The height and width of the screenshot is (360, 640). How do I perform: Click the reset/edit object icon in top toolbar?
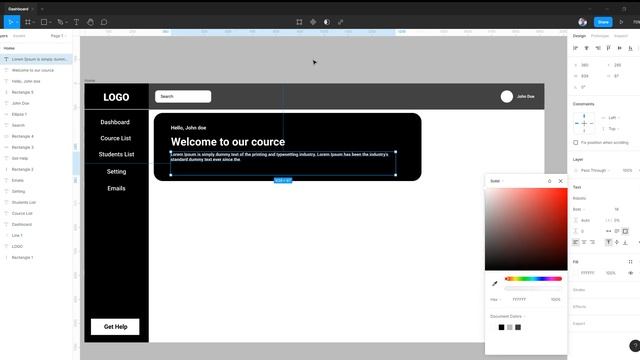click(299, 22)
